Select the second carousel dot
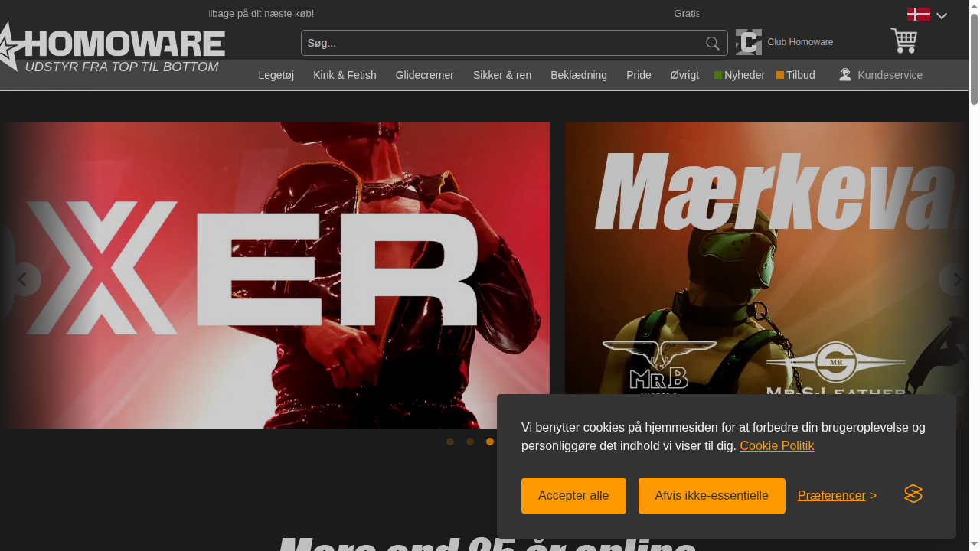 [x=470, y=442]
